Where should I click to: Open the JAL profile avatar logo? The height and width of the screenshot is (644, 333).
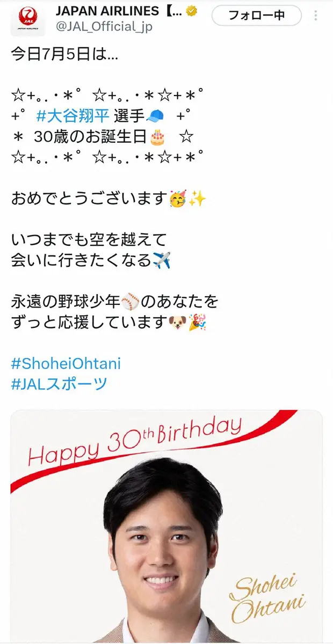pos(27,19)
